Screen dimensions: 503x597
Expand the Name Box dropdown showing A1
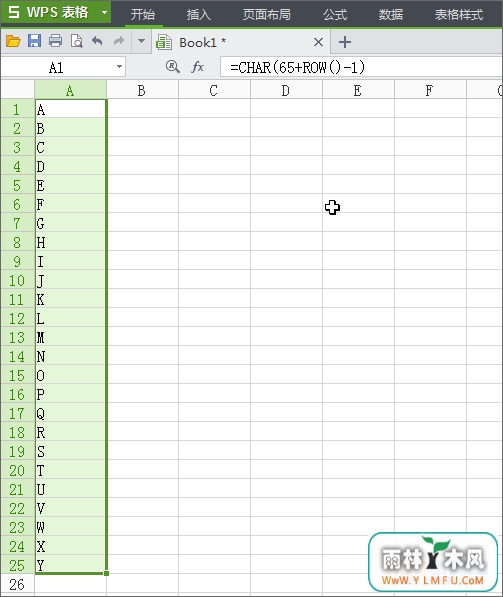(x=120, y=67)
